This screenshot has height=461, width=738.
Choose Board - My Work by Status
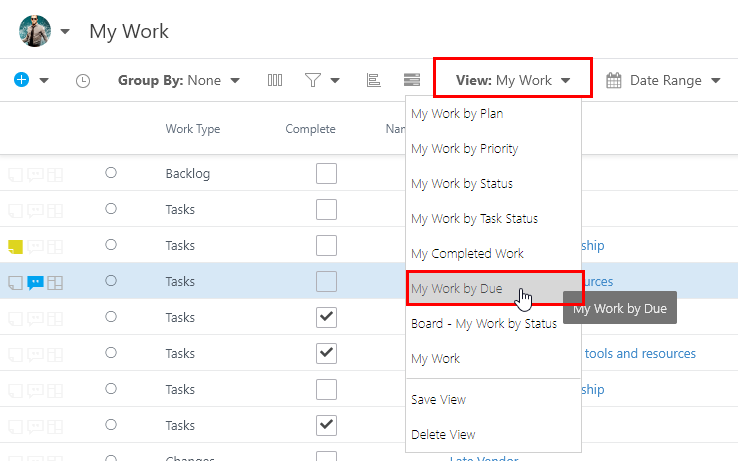tap(493, 324)
